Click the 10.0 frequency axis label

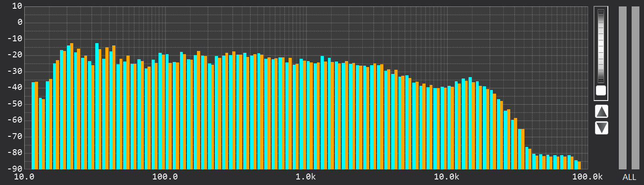[26, 177]
